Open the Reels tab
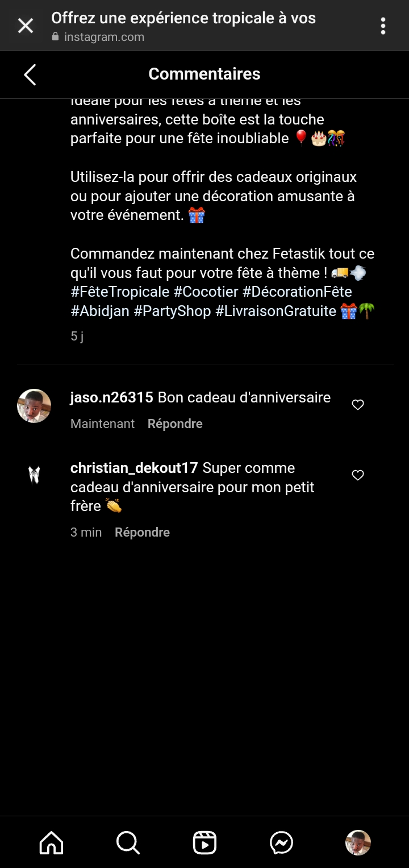 pyautogui.click(x=204, y=842)
